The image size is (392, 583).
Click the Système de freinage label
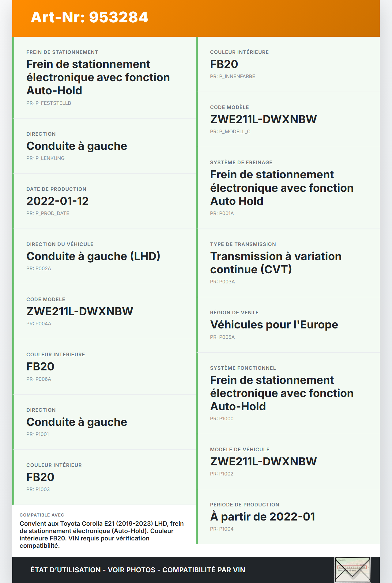tap(241, 163)
